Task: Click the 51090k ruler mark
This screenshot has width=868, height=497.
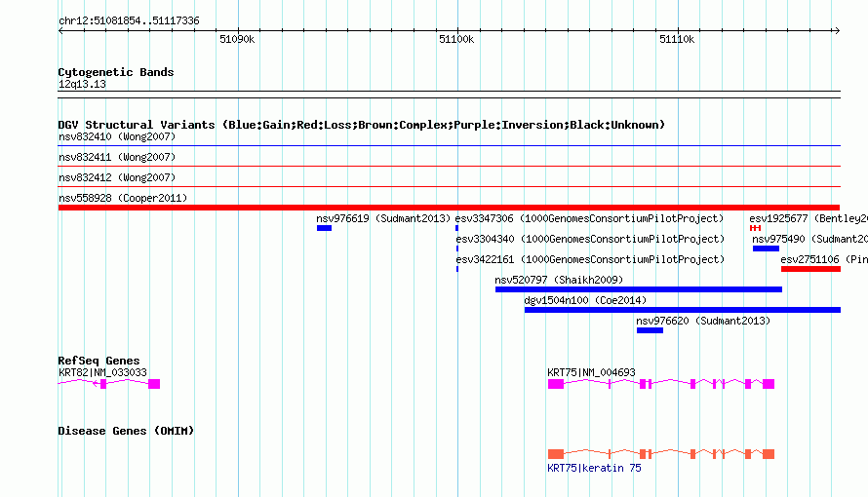Action: [237, 39]
